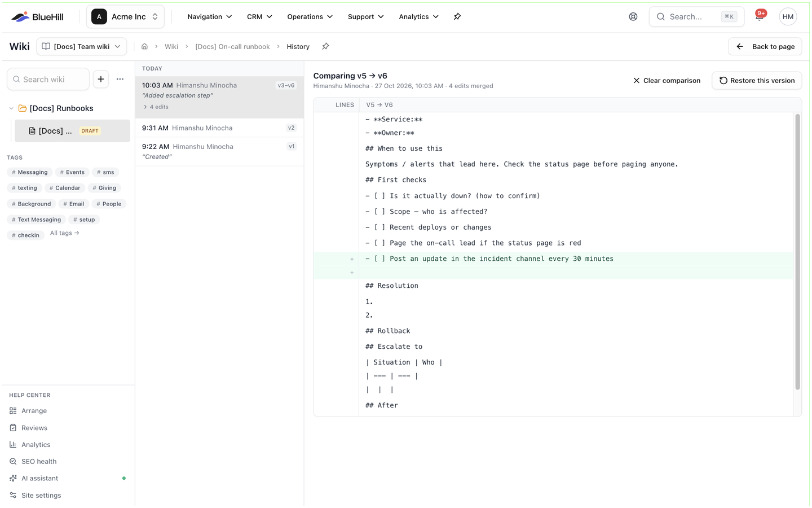Click the diff view scrollbar
812x508 pixels.
pos(797,252)
